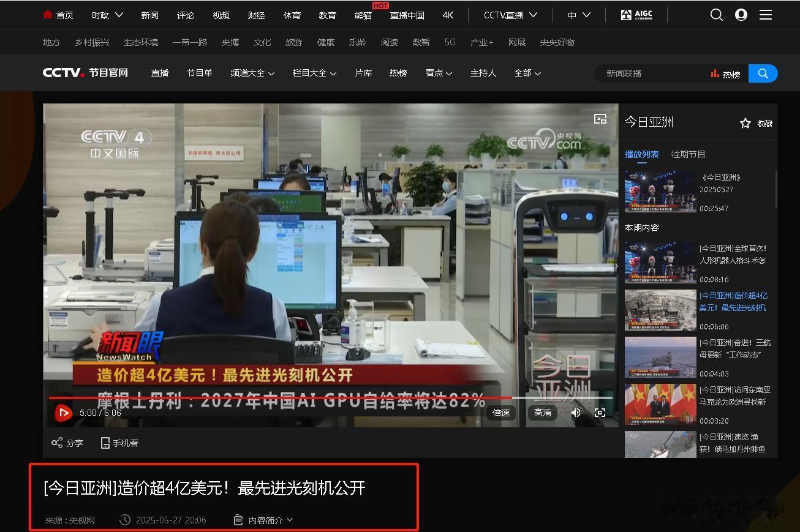Open 视频 in the top navigation
The image size is (800, 532).
(221, 15)
